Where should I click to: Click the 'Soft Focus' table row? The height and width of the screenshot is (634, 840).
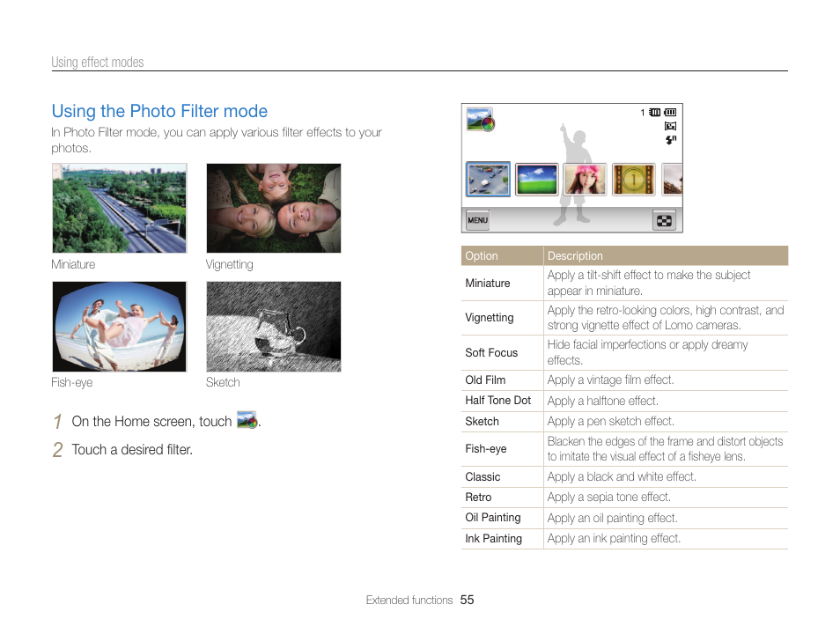click(x=624, y=352)
